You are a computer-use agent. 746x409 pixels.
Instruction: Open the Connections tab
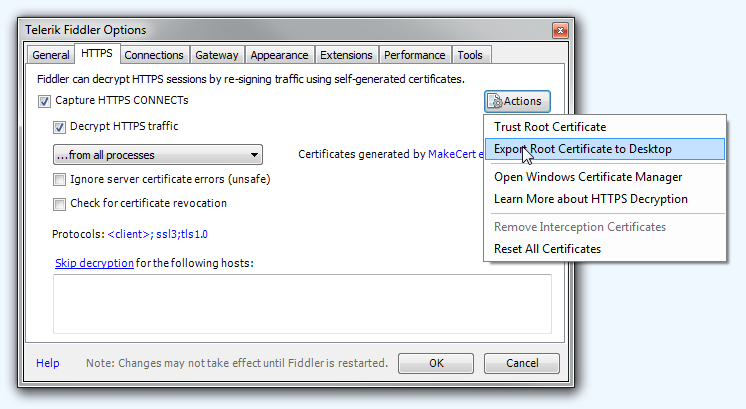point(154,55)
